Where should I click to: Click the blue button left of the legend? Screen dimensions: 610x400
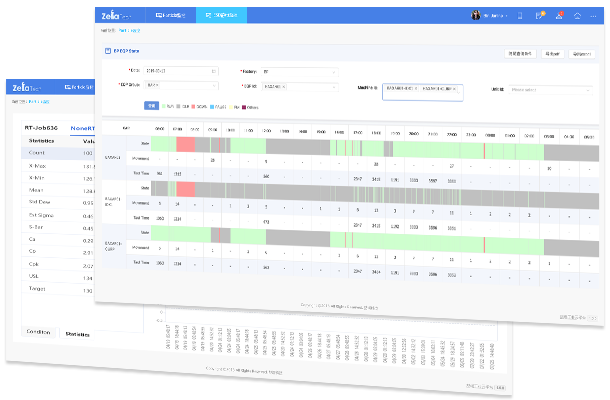(x=153, y=104)
